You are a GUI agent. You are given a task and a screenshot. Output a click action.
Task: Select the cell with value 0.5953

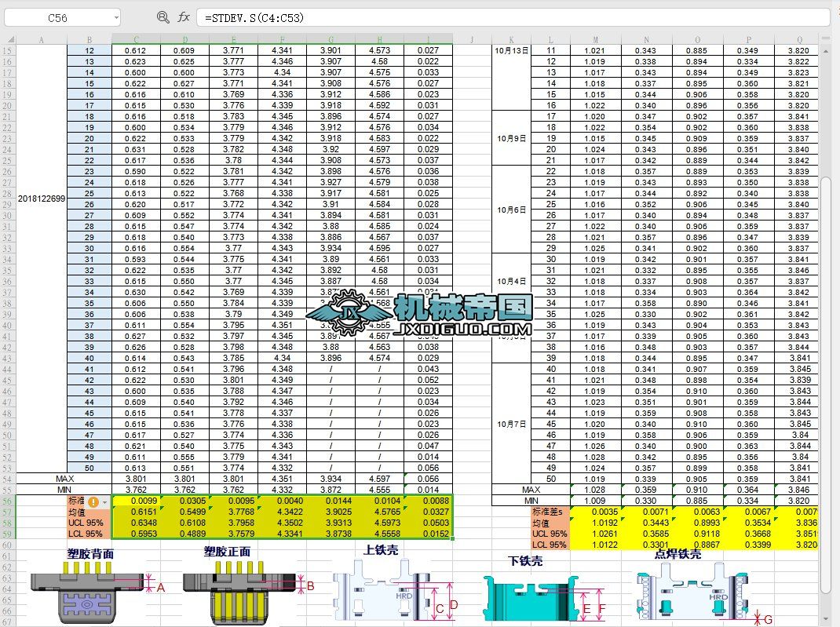(136, 534)
